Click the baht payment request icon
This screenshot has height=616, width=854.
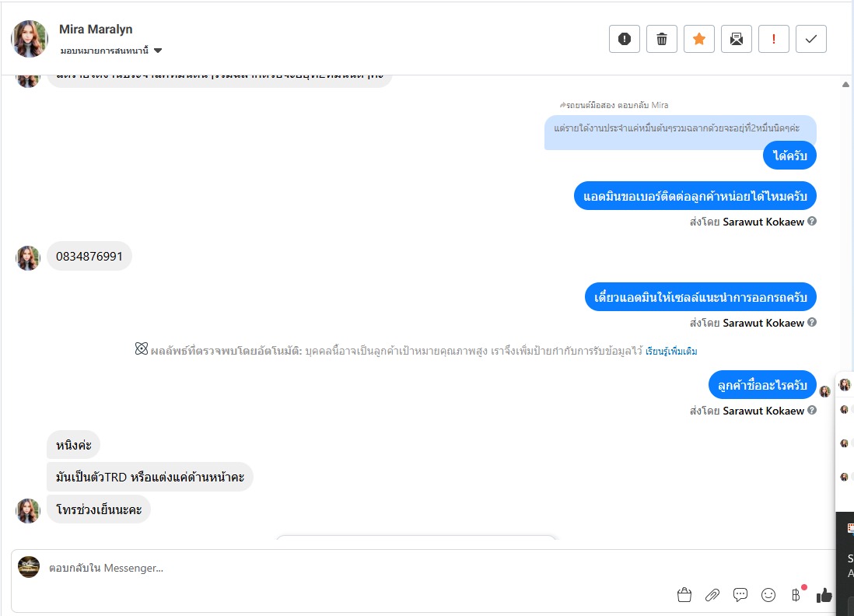point(796,595)
